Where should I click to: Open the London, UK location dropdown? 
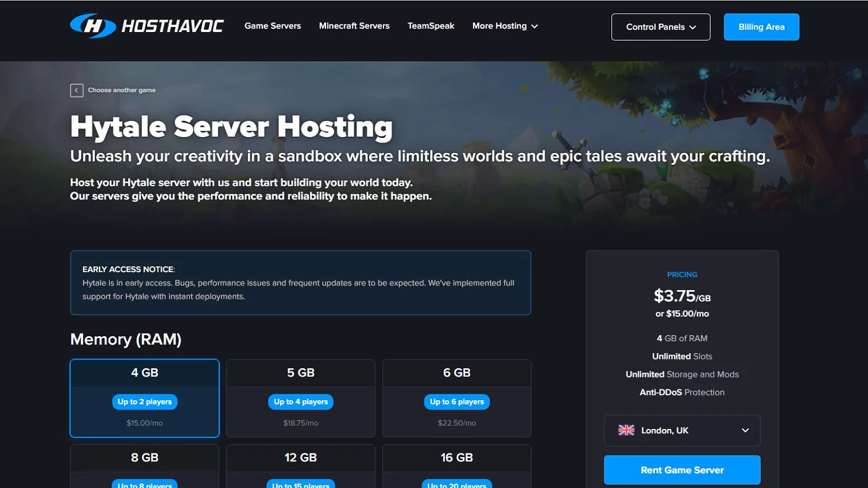[x=682, y=431]
